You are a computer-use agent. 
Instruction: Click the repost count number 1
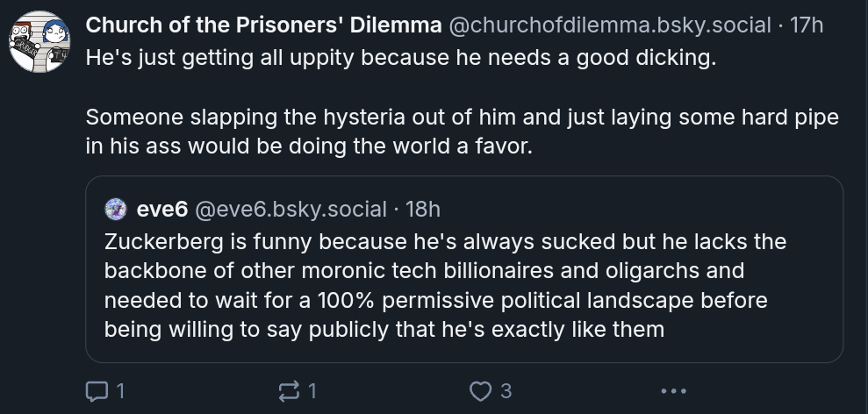312,391
